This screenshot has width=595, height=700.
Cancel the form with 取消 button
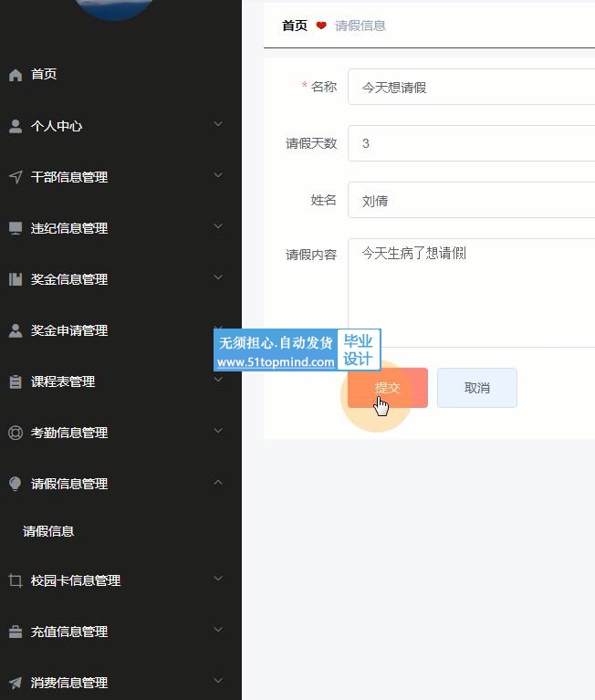pyautogui.click(x=476, y=388)
